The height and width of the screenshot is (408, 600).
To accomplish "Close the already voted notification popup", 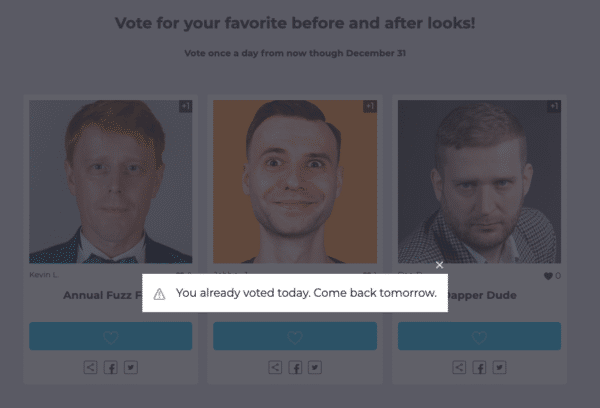I will tap(439, 265).
